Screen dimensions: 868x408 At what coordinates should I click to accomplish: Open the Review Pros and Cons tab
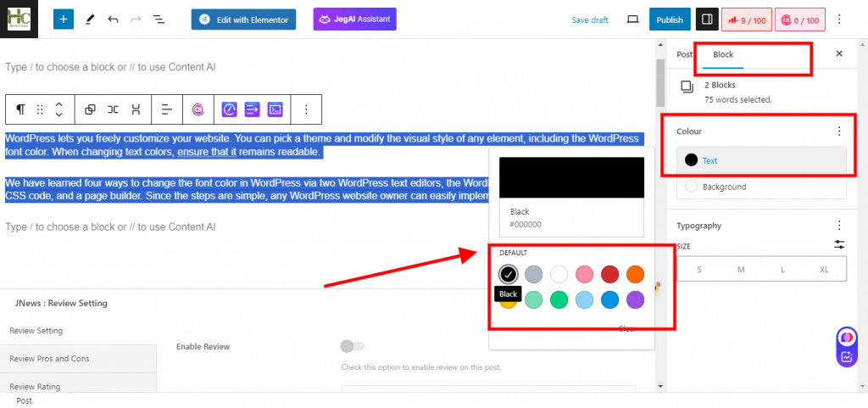pyautogui.click(x=78, y=358)
